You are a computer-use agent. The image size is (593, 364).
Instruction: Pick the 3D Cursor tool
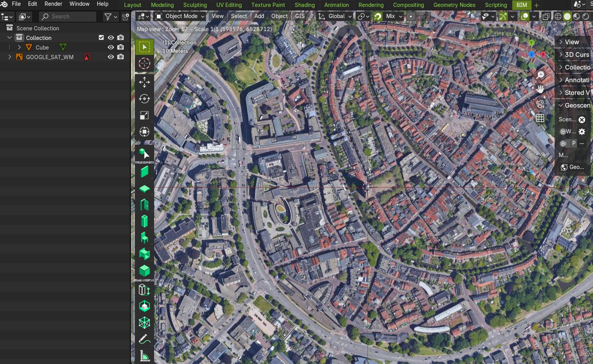(144, 63)
